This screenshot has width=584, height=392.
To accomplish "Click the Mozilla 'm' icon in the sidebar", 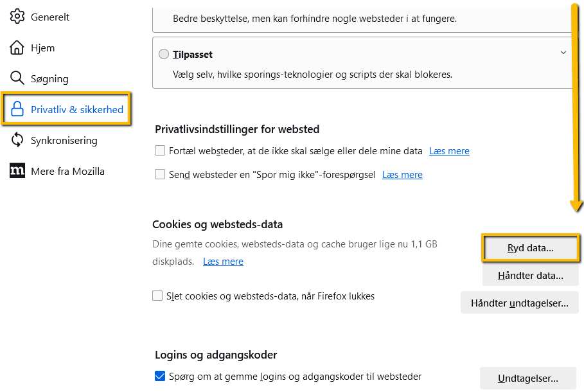I will [17, 171].
